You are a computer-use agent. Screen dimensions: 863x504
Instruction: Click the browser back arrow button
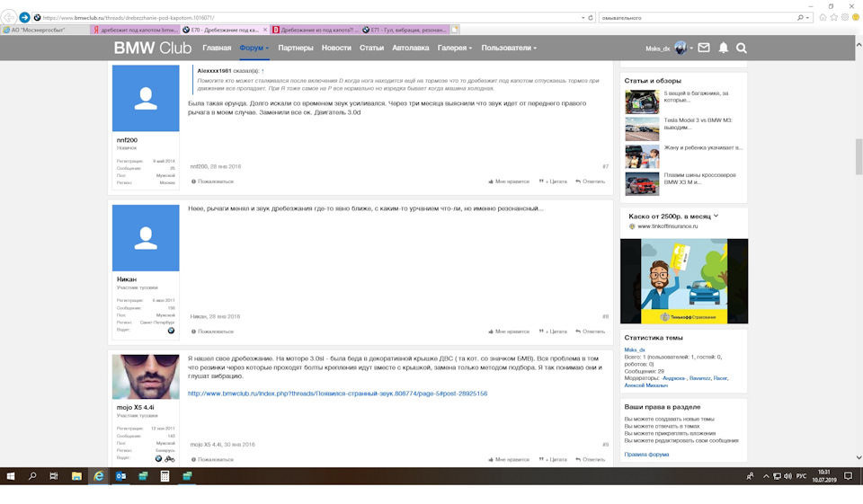pyautogui.click(x=9, y=18)
